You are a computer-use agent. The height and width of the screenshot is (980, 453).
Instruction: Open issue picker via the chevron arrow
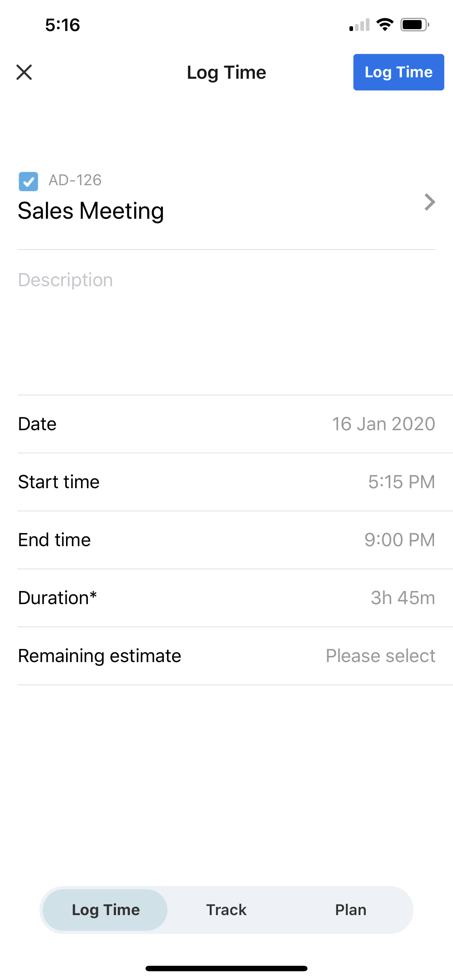point(429,202)
